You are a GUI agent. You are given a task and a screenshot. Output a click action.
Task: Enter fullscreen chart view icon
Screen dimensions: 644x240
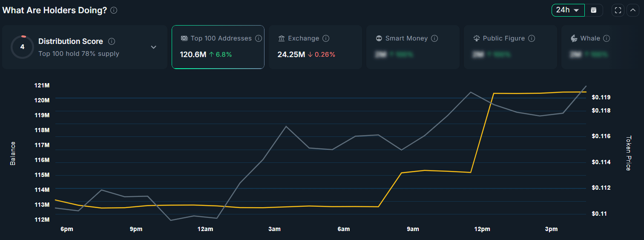coord(618,10)
